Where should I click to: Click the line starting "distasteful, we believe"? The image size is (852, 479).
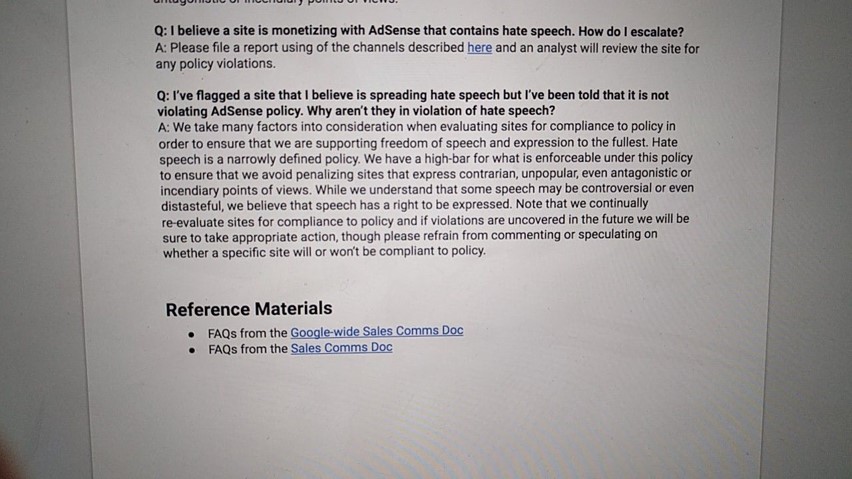pos(404,205)
